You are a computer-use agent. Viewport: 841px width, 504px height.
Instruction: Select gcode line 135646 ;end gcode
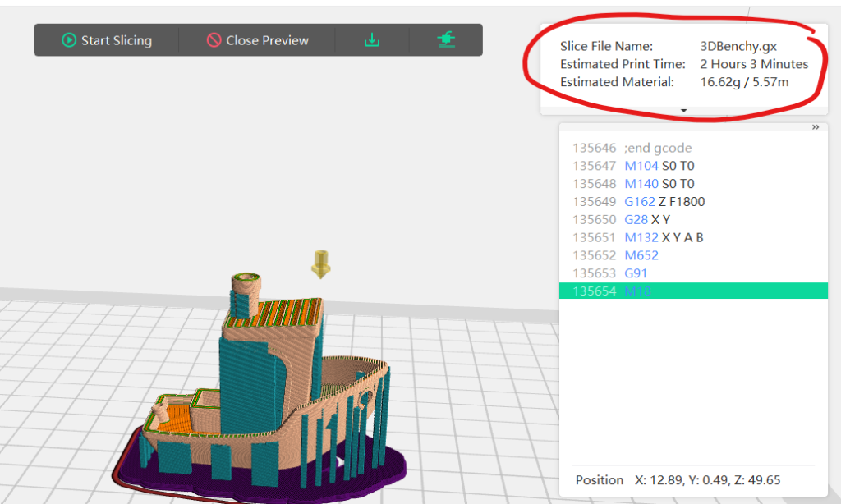click(693, 148)
